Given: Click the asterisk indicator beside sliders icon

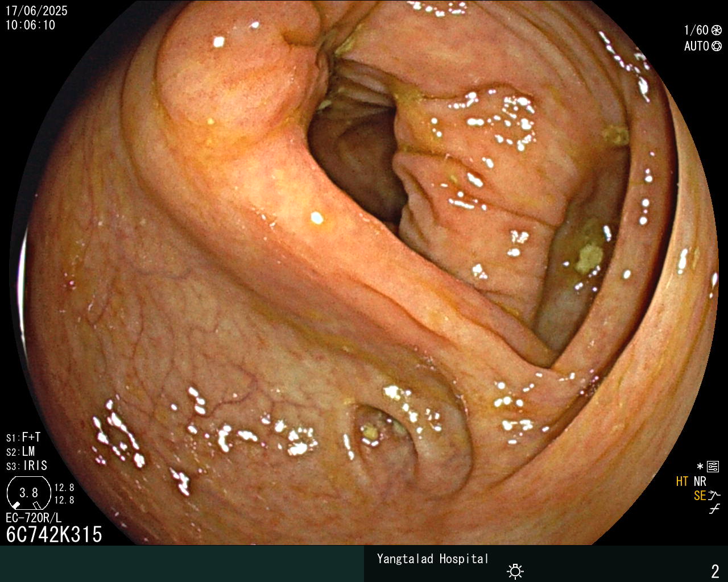Looking at the screenshot, I should (x=700, y=467).
